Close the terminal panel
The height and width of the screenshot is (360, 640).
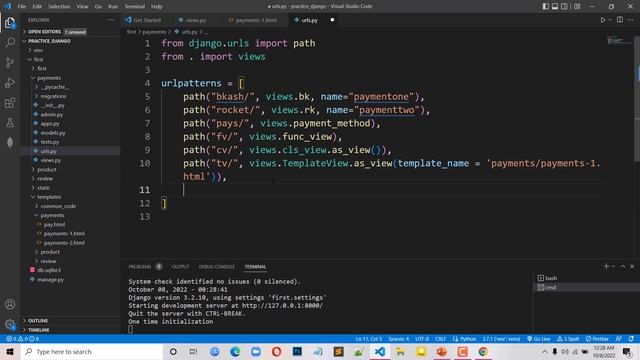(x=632, y=266)
